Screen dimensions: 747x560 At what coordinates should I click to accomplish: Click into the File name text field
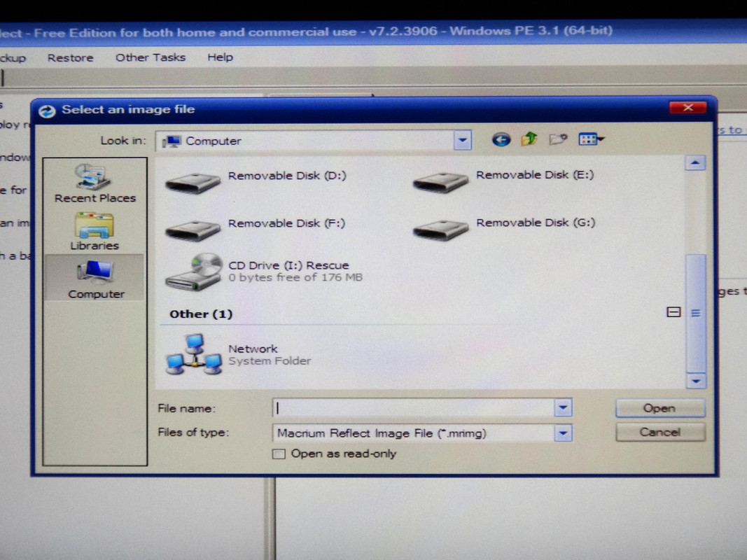pyautogui.click(x=413, y=408)
